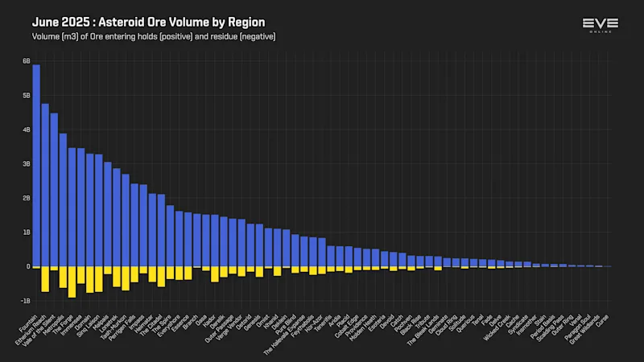Click the "Lonetrek" region label
The width and height of the screenshot is (644, 362).
(109, 323)
